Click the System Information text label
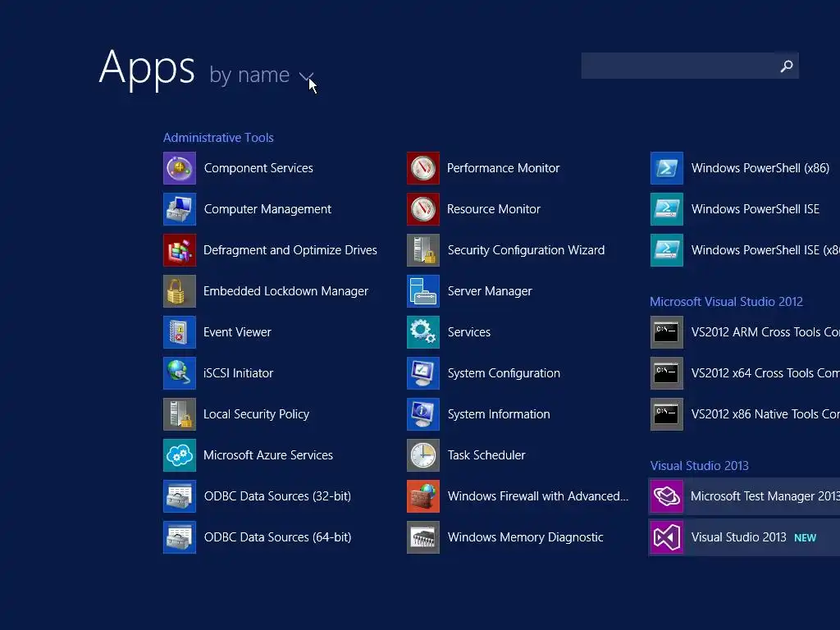This screenshot has height=630, width=840. pos(499,414)
